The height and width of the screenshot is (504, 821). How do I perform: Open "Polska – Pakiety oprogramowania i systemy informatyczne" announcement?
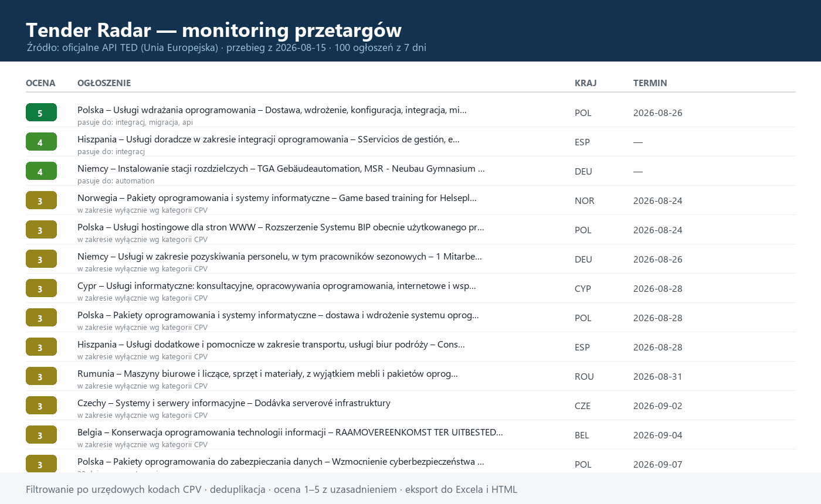click(x=278, y=315)
